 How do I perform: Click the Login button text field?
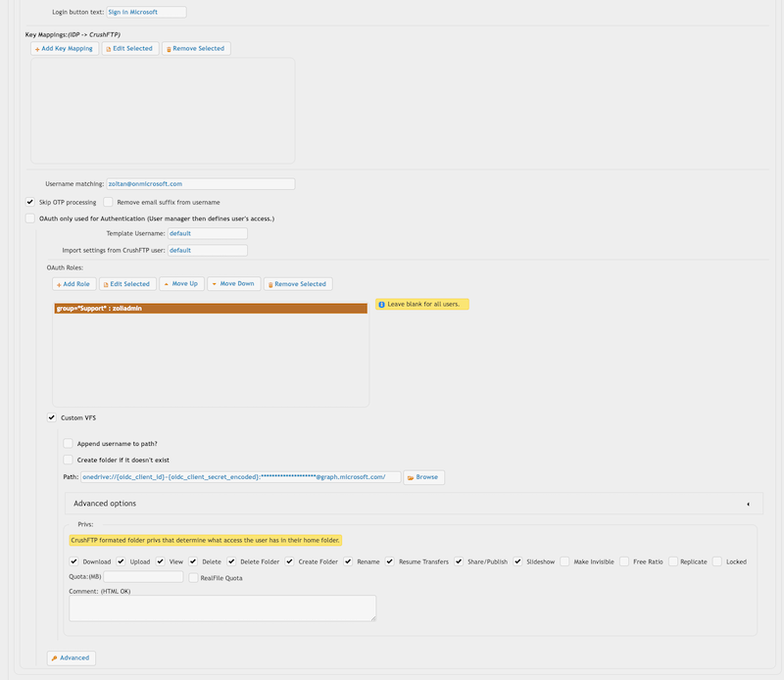pos(145,13)
